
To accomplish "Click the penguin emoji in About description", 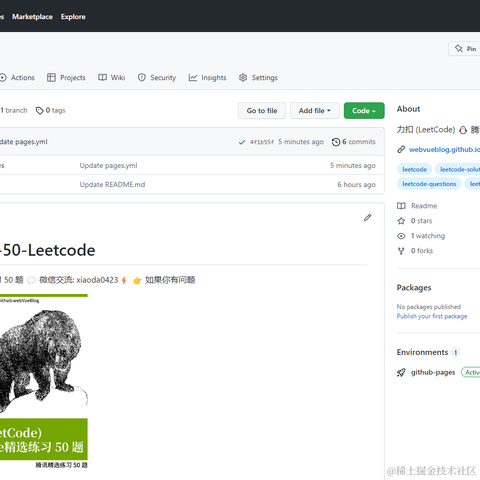I will pos(463,130).
